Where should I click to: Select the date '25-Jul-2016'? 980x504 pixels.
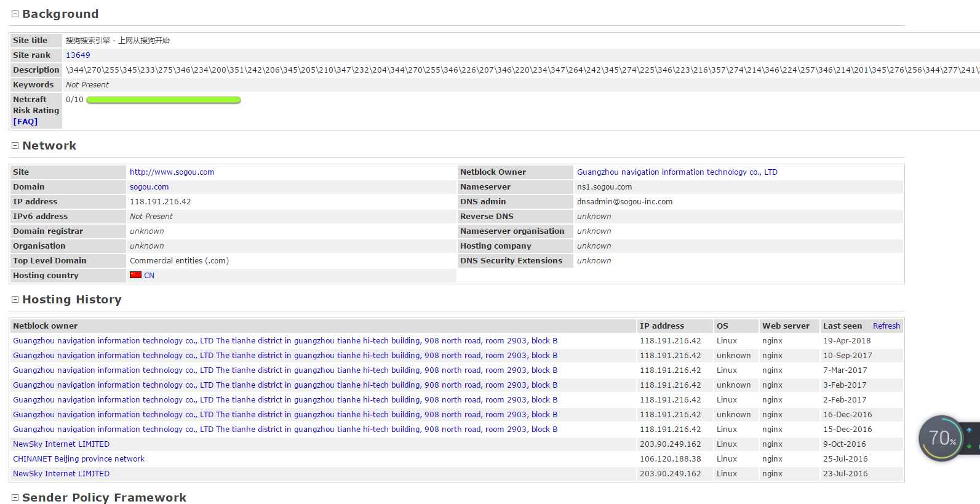point(846,458)
